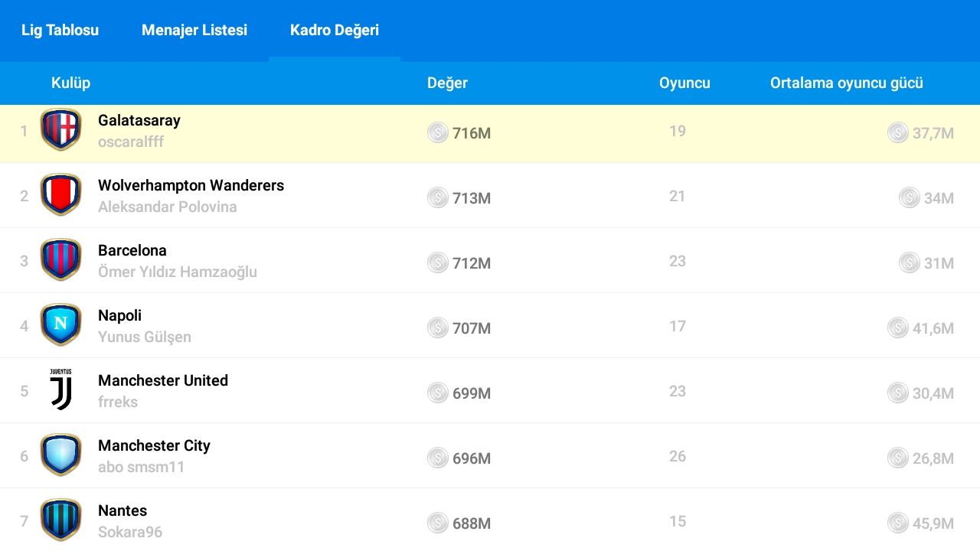Click the coin icon next to 712M
The width and height of the screenshot is (980, 551).
click(x=438, y=262)
